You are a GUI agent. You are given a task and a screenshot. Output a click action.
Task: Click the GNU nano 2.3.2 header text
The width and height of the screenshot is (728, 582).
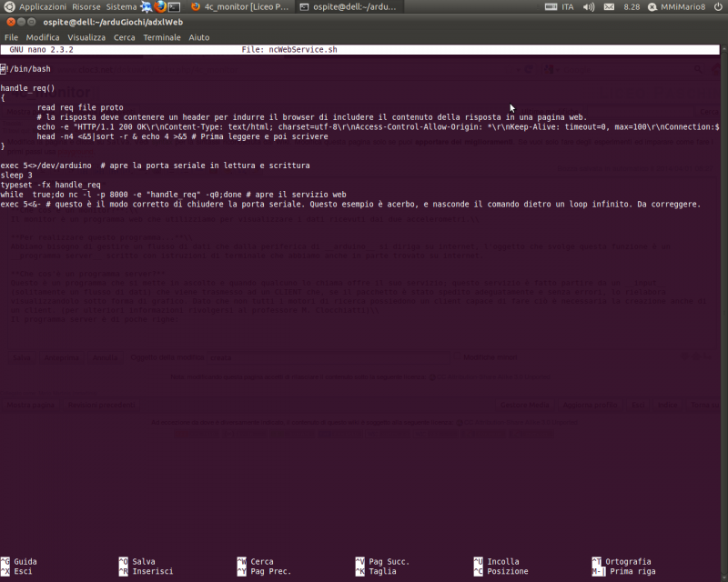point(41,50)
